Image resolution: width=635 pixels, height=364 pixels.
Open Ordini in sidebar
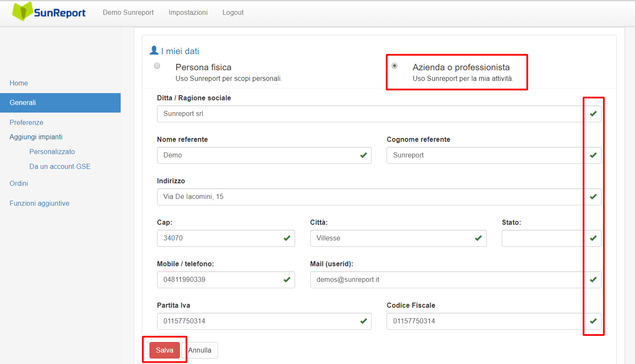point(19,183)
